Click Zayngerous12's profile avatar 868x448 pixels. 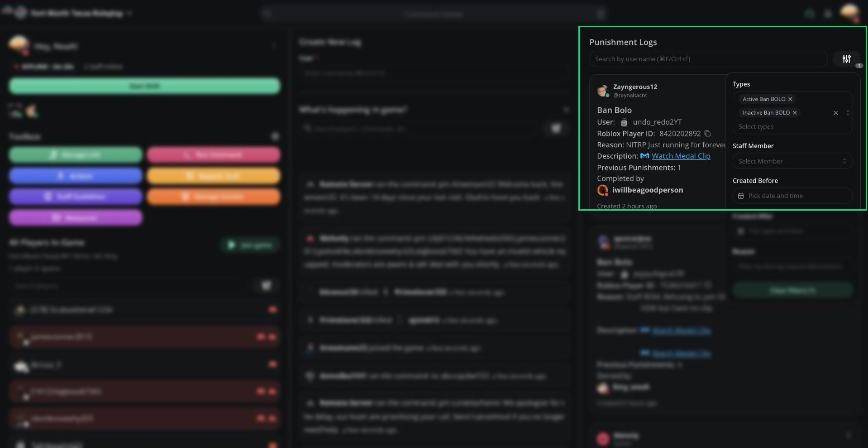coord(603,91)
